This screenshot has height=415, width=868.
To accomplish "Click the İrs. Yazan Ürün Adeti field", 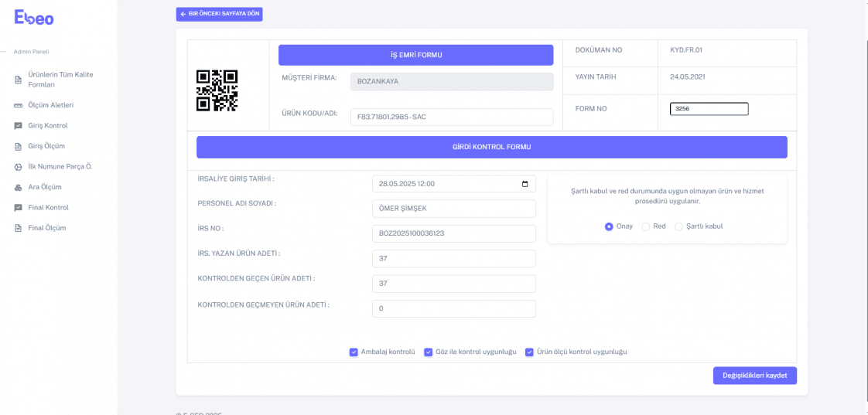I will (454, 258).
